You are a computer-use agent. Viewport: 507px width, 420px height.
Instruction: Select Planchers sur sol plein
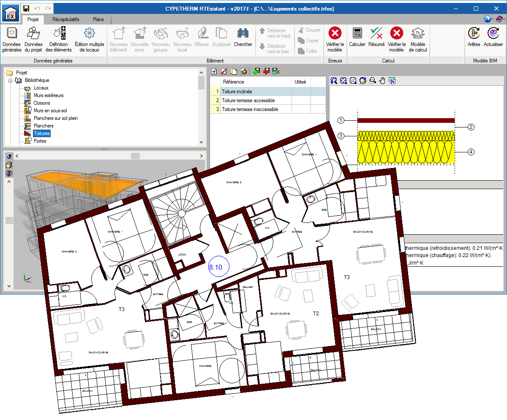point(56,118)
